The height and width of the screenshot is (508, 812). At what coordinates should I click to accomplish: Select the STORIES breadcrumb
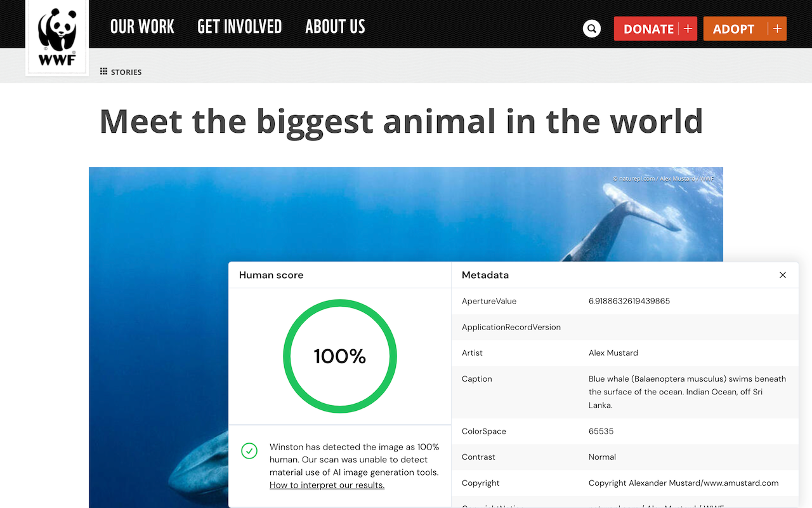tap(126, 72)
